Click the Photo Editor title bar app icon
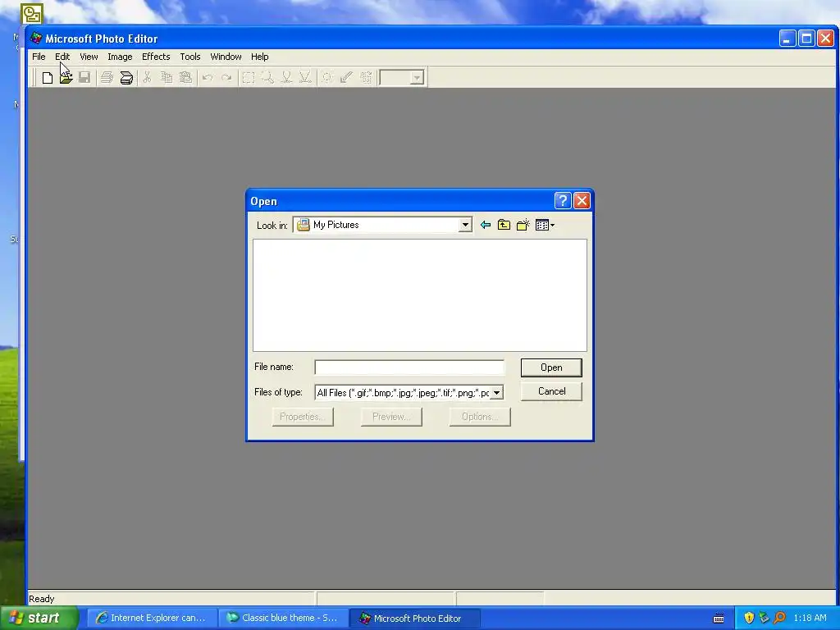 (x=36, y=39)
